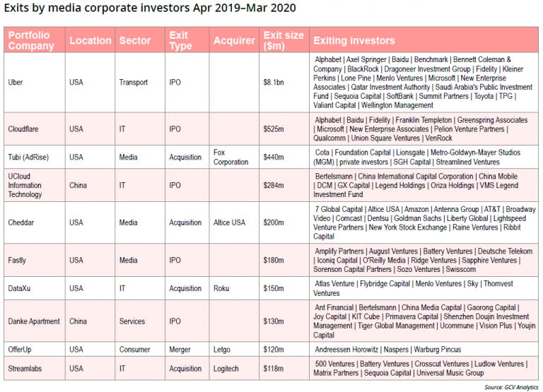This screenshot has width=543, height=392.
Task: Select the $8.1bn exit size value
Action: click(274, 83)
